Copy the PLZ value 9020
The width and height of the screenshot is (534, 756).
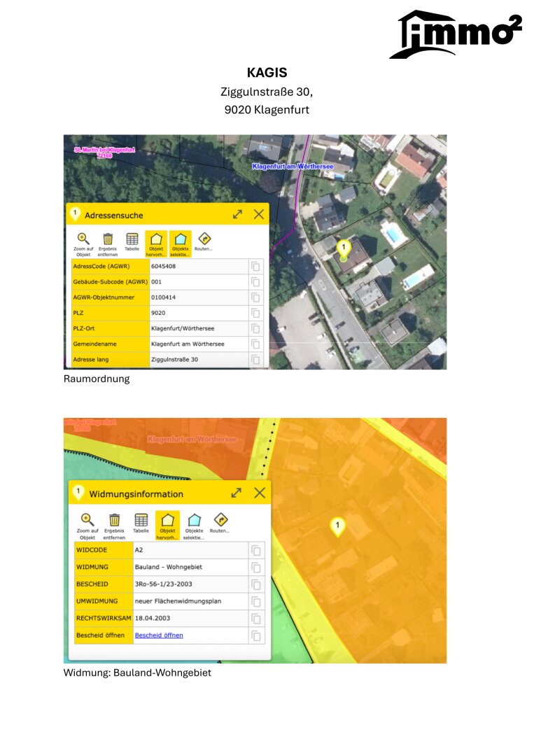pyautogui.click(x=255, y=313)
